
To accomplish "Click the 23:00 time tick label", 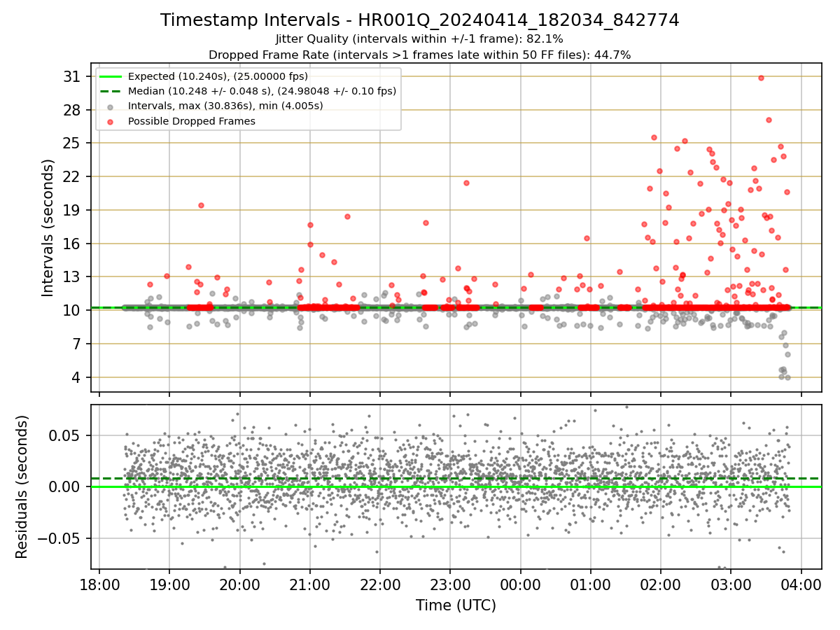I will 450,584.
